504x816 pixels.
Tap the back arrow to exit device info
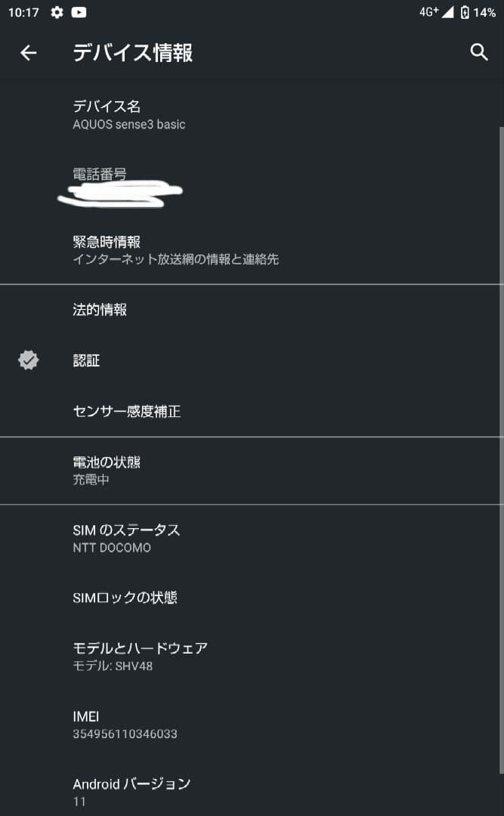click(x=28, y=53)
